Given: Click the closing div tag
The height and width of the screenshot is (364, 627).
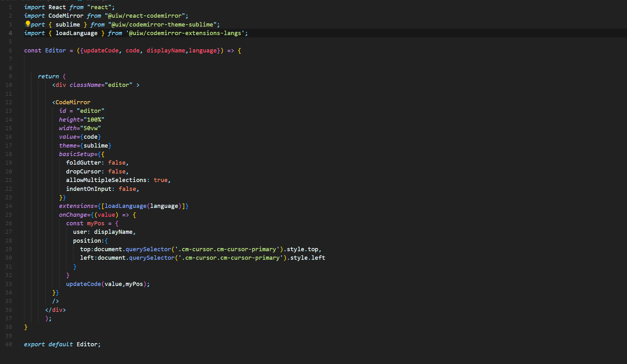Looking at the screenshot, I should 56,310.
